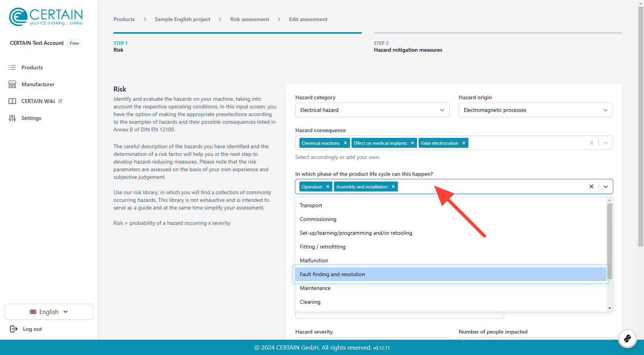This screenshot has width=644, height=355.
Task: Open the Hazard origin dropdown
Action: click(x=536, y=110)
